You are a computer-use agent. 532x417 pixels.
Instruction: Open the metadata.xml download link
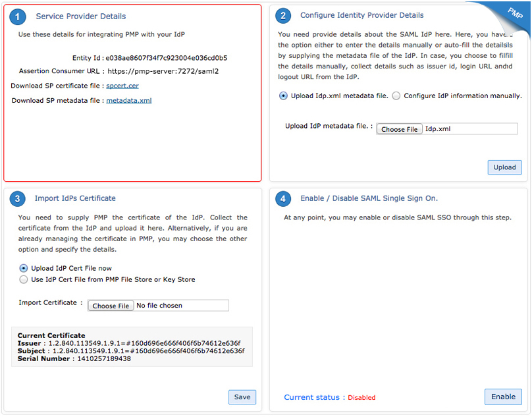129,101
